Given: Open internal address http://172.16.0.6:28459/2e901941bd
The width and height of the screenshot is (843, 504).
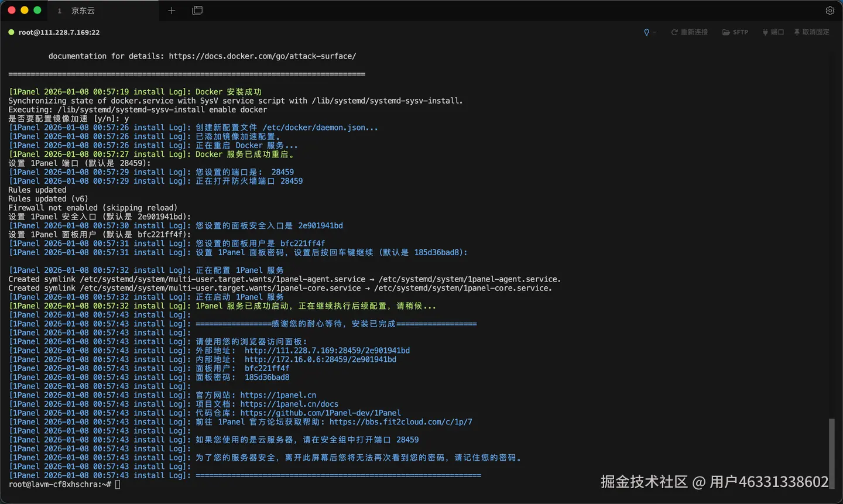Looking at the screenshot, I should (x=320, y=359).
